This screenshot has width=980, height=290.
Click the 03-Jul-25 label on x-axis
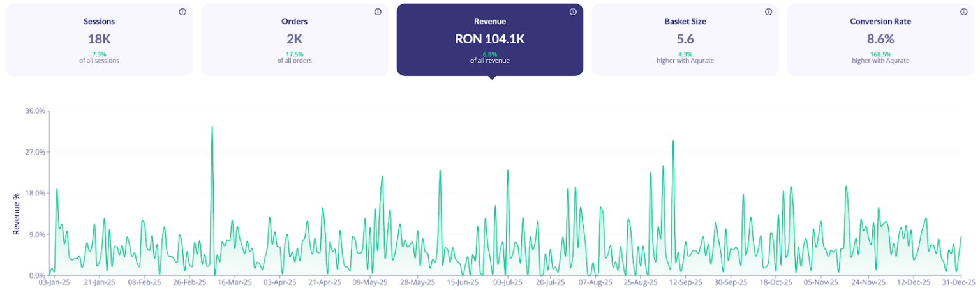tap(506, 282)
